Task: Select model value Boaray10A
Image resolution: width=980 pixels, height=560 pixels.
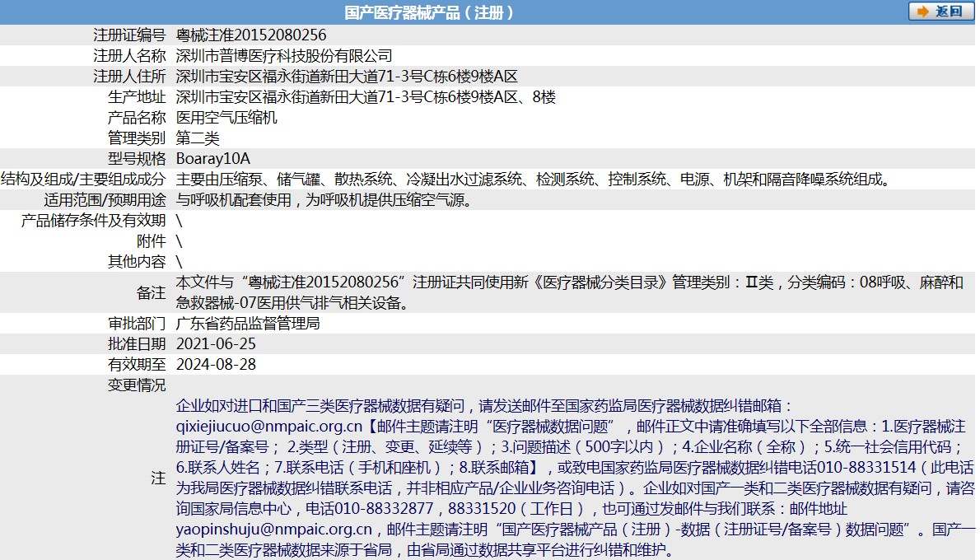Action: [x=213, y=159]
